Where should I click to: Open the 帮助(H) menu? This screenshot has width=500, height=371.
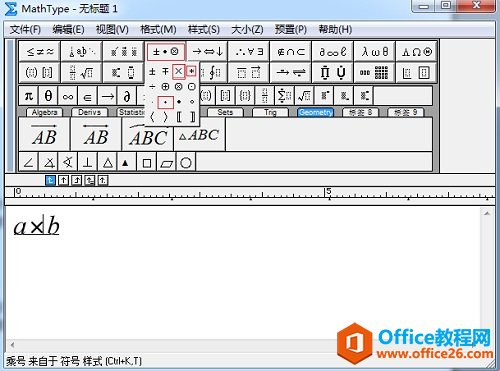(x=335, y=29)
